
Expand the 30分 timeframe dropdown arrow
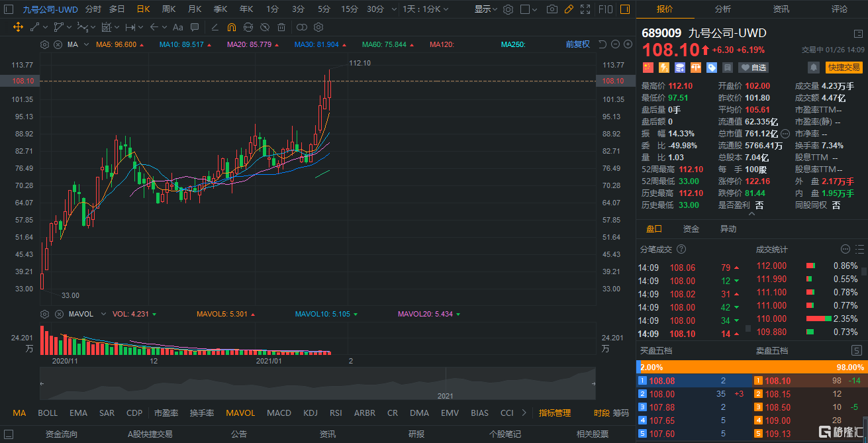(x=394, y=9)
